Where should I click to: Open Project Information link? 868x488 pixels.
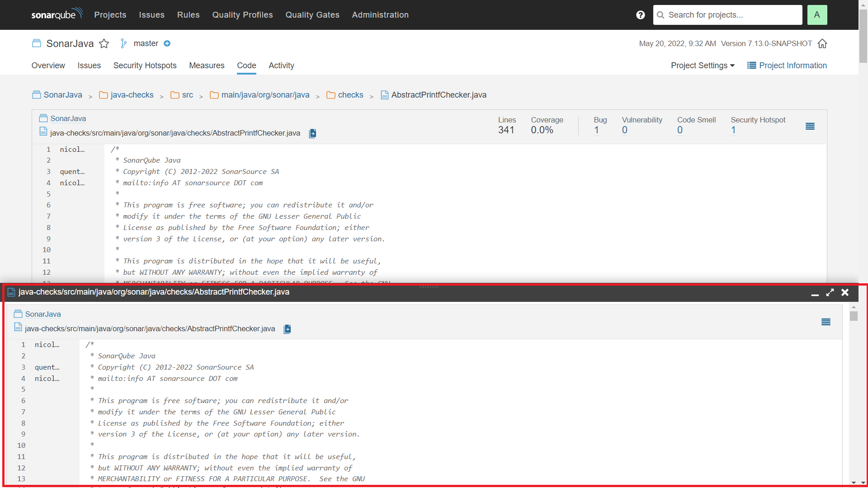tap(793, 66)
